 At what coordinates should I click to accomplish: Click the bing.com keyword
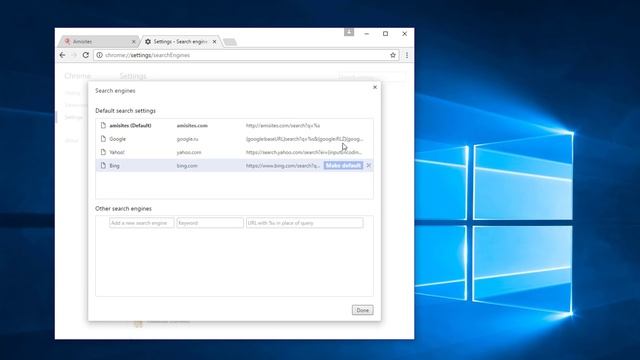point(187,166)
